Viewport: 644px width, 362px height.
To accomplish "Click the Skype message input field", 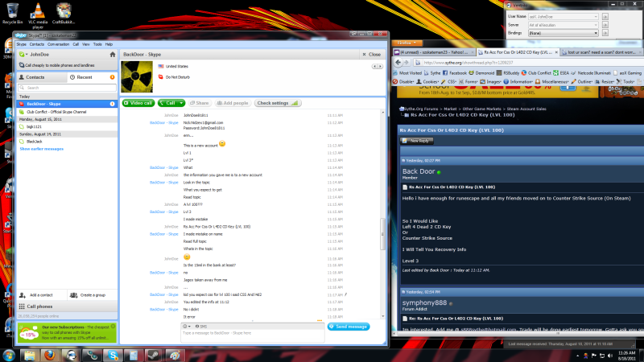I will (x=253, y=335).
